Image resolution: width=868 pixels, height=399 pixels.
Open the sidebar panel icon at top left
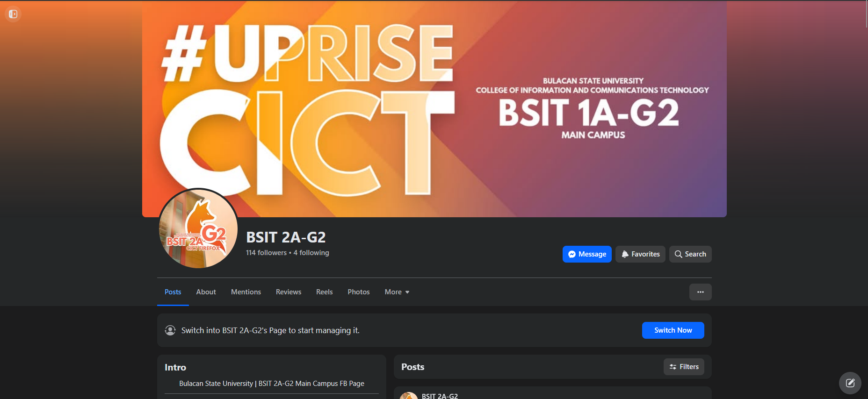click(x=13, y=14)
